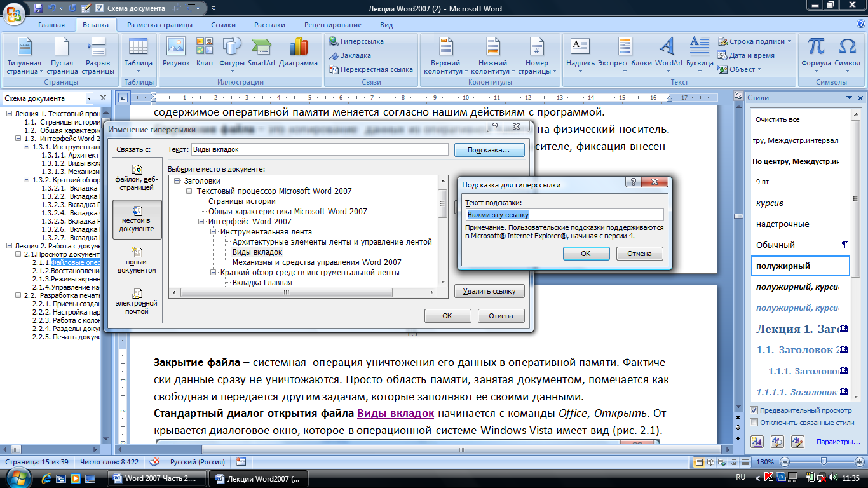Go to the Рассылки tab

(x=269, y=25)
